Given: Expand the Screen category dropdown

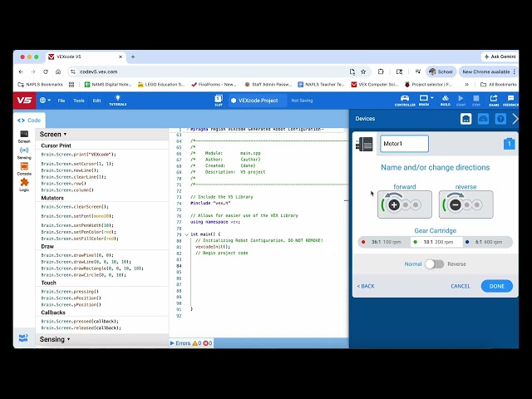Looking at the screenshot, I should [x=53, y=135].
